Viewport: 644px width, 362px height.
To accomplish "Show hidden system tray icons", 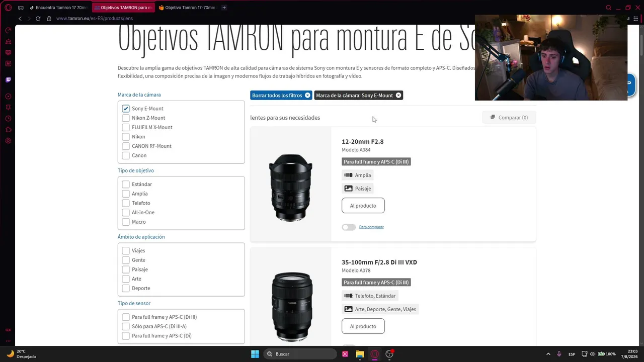I will point(548,354).
